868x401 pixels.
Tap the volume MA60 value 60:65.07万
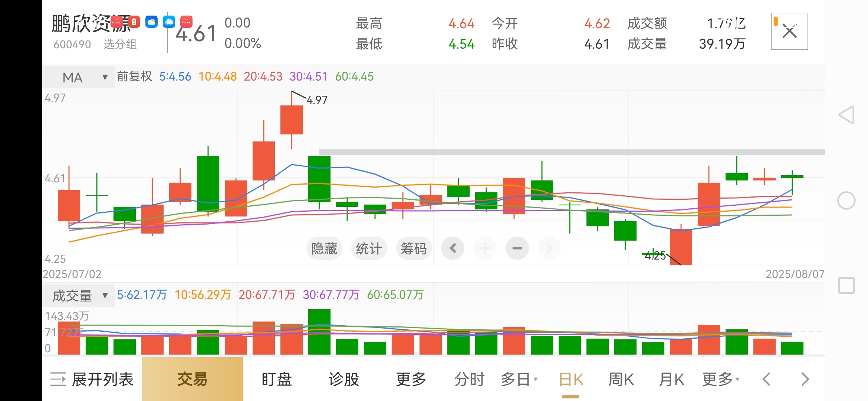tap(395, 295)
